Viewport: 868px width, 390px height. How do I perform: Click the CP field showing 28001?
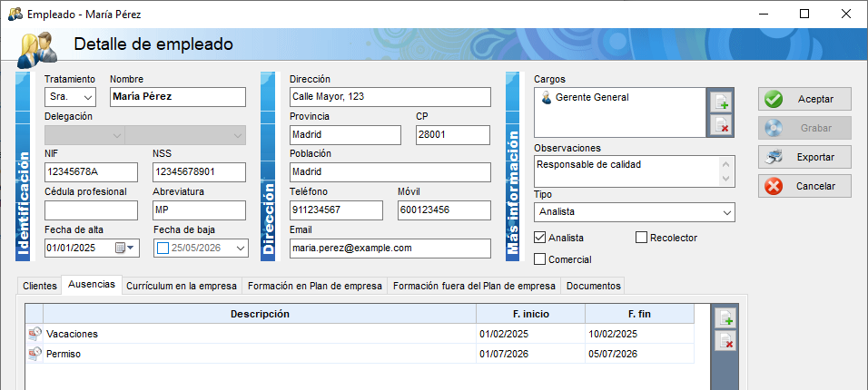[453, 135]
